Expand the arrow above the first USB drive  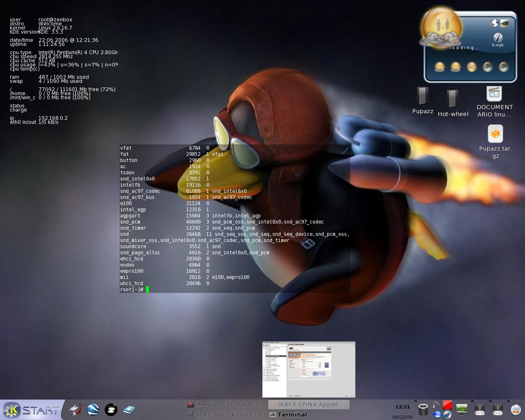(472, 402)
